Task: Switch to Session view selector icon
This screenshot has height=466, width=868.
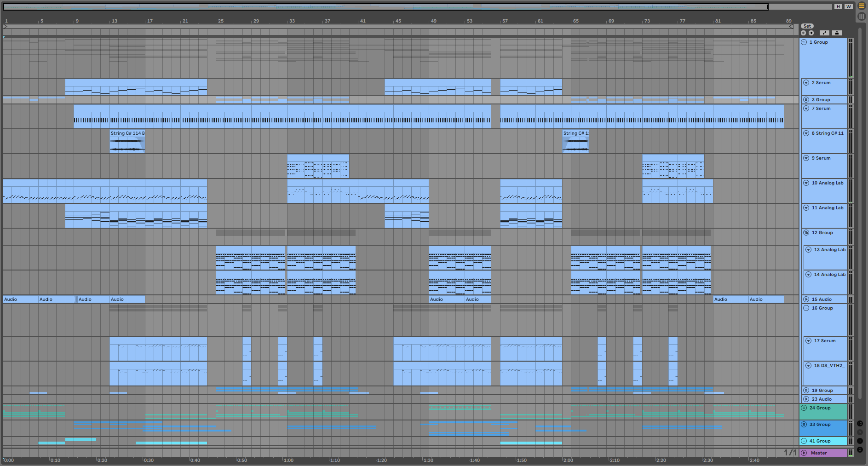Action: coord(862,16)
